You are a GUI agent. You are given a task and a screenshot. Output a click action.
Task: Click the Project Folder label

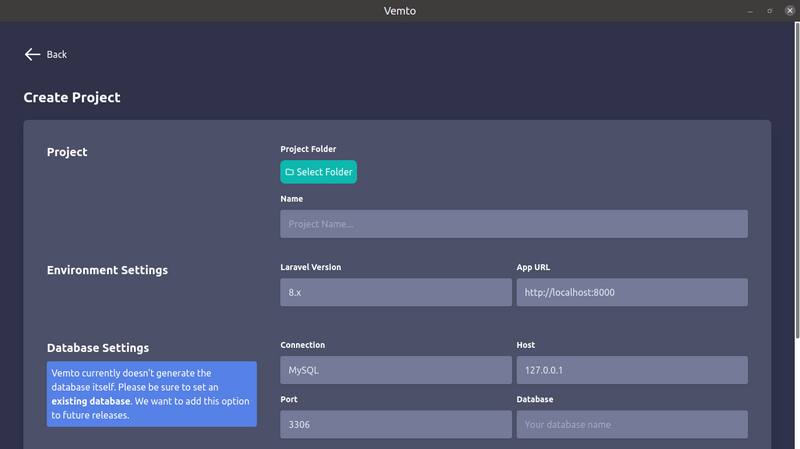click(308, 149)
